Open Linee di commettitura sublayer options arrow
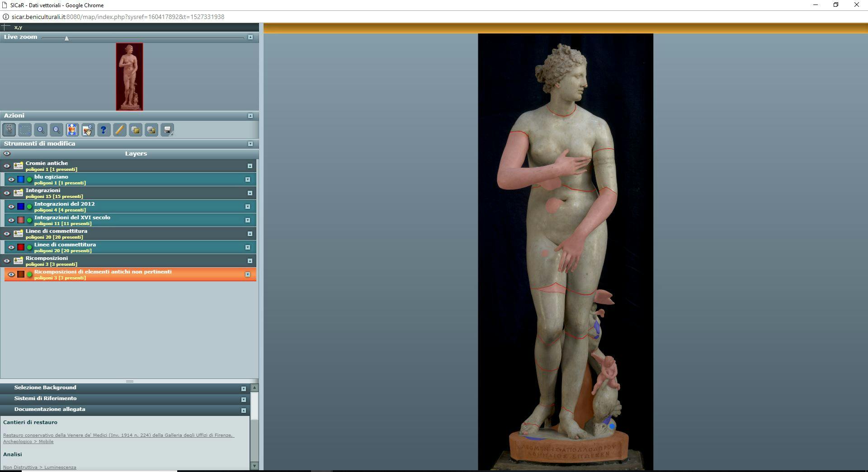 tap(248, 247)
